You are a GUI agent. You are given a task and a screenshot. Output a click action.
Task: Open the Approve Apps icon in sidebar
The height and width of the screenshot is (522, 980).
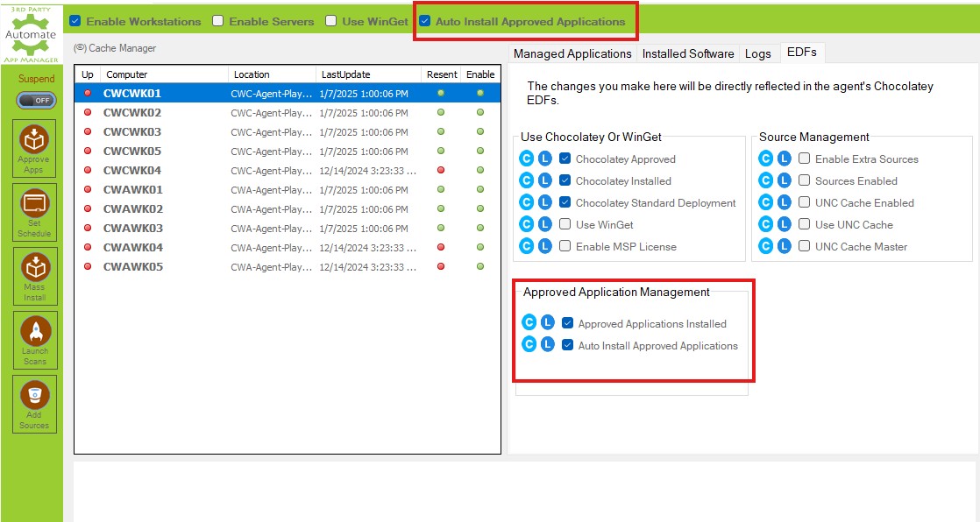pos(34,148)
